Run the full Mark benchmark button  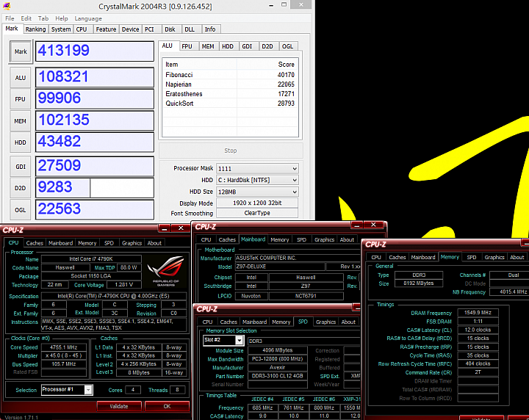click(20, 51)
